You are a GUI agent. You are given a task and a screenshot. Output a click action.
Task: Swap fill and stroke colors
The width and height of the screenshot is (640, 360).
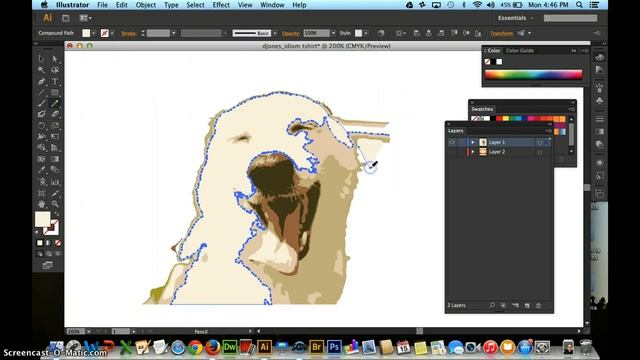[57, 213]
